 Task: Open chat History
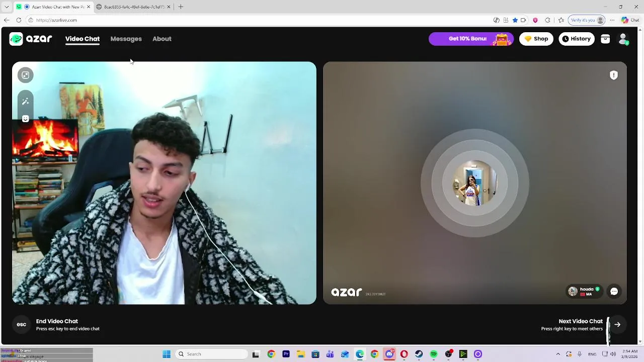577,39
